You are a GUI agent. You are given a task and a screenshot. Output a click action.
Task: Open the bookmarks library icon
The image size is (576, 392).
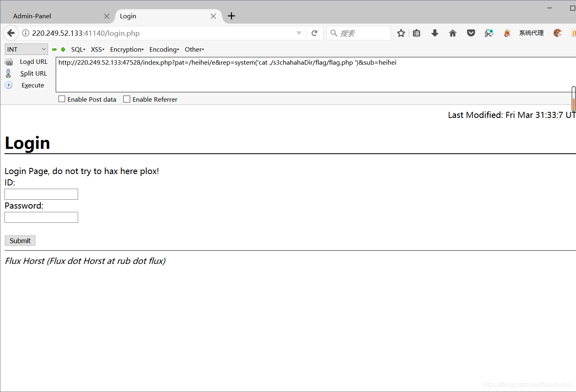(417, 33)
